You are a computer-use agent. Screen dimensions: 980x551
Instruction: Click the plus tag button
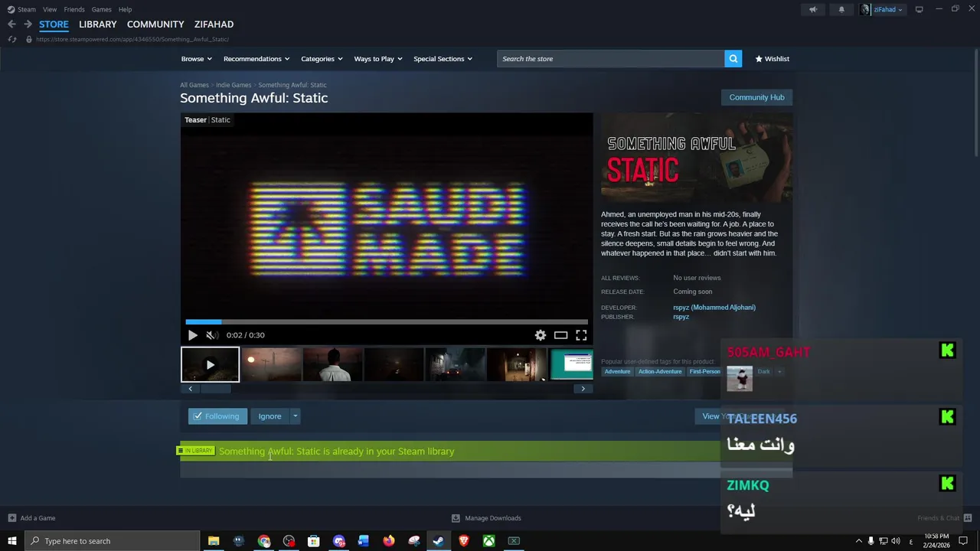pos(779,372)
